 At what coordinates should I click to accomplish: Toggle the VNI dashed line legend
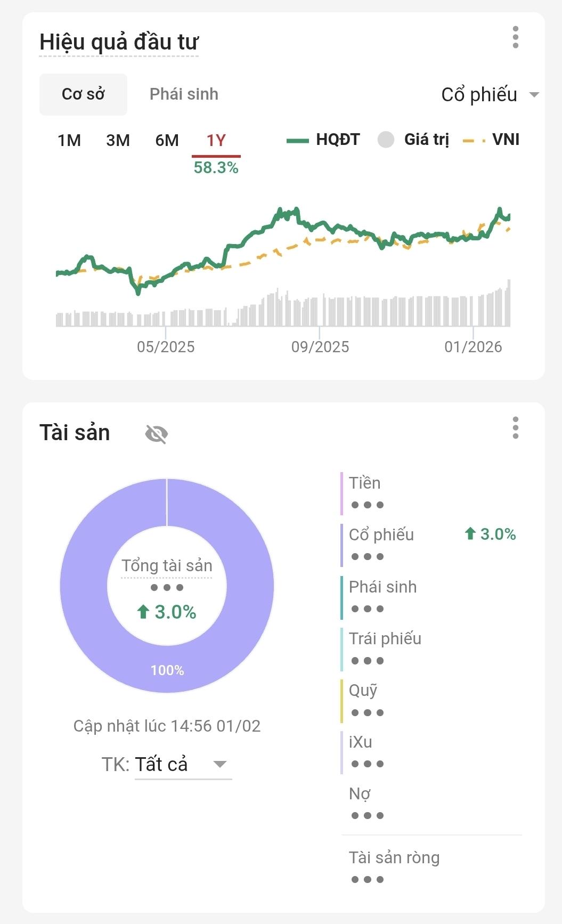491,140
